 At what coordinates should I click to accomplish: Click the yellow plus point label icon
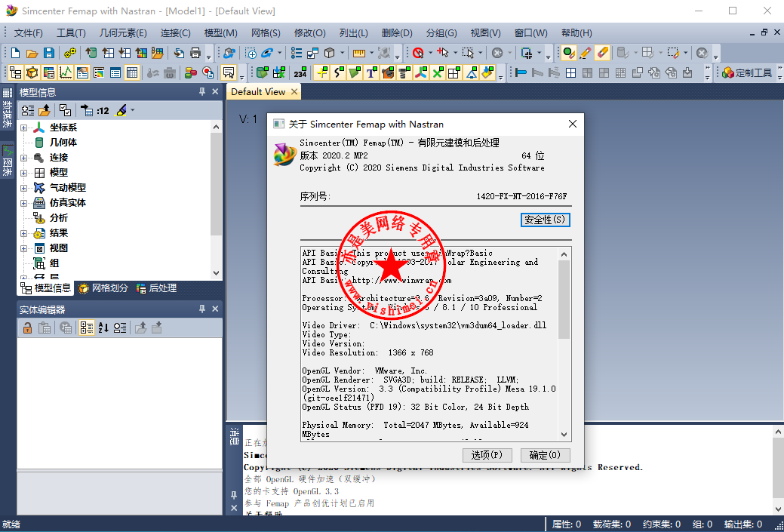coord(322,73)
